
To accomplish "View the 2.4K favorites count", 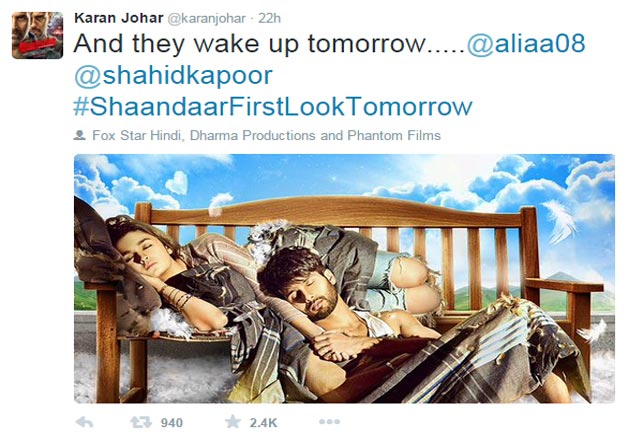I will click(x=263, y=423).
